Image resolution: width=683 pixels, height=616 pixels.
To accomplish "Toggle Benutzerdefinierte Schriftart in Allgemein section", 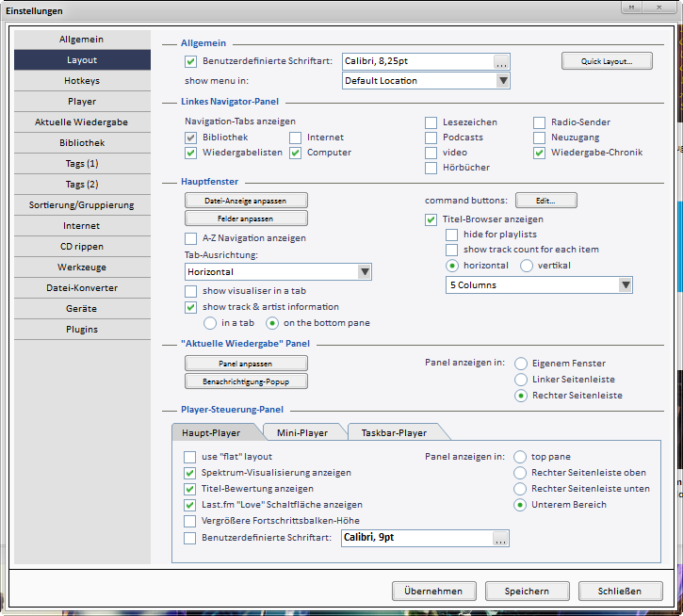I will 191,61.
